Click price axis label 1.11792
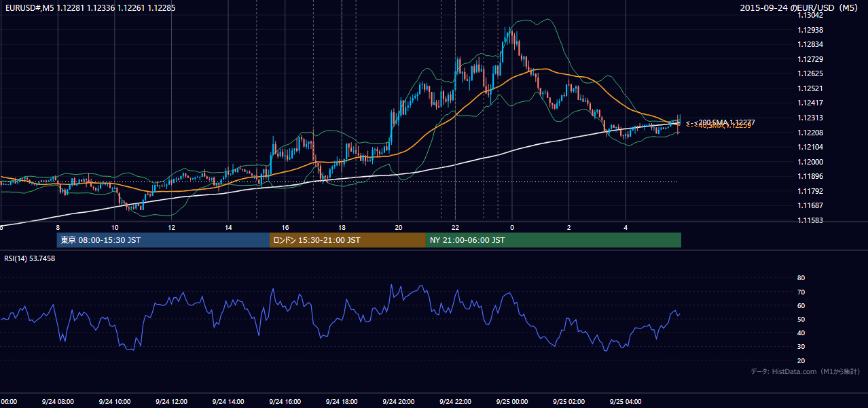This screenshot has height=408, width=868. (x=809, y=191)
